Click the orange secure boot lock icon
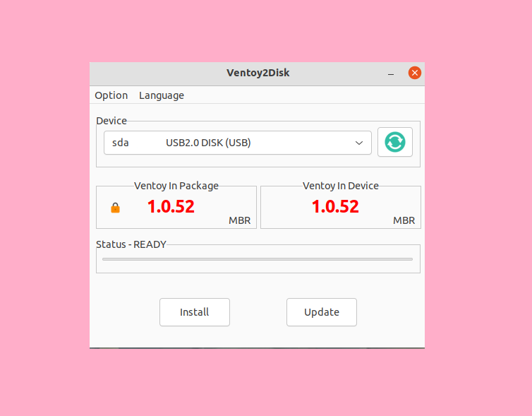The image size is (532, 416). click(x=115, y=208)
